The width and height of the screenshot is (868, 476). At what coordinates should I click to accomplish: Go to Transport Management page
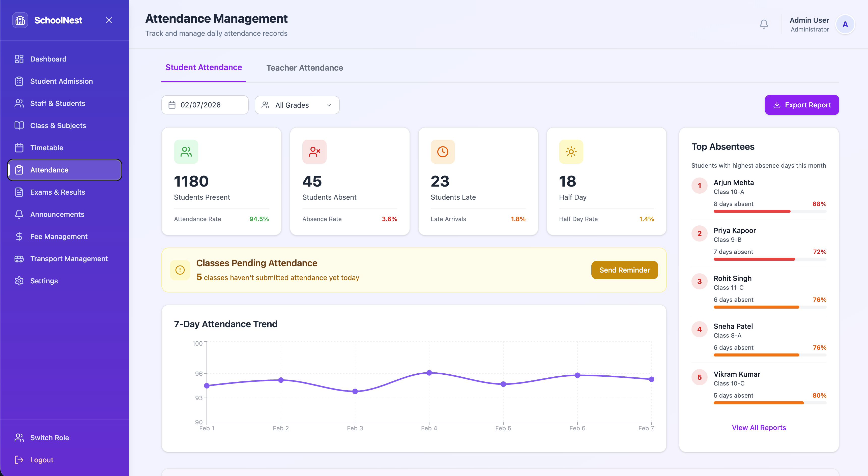click(69, 259)
